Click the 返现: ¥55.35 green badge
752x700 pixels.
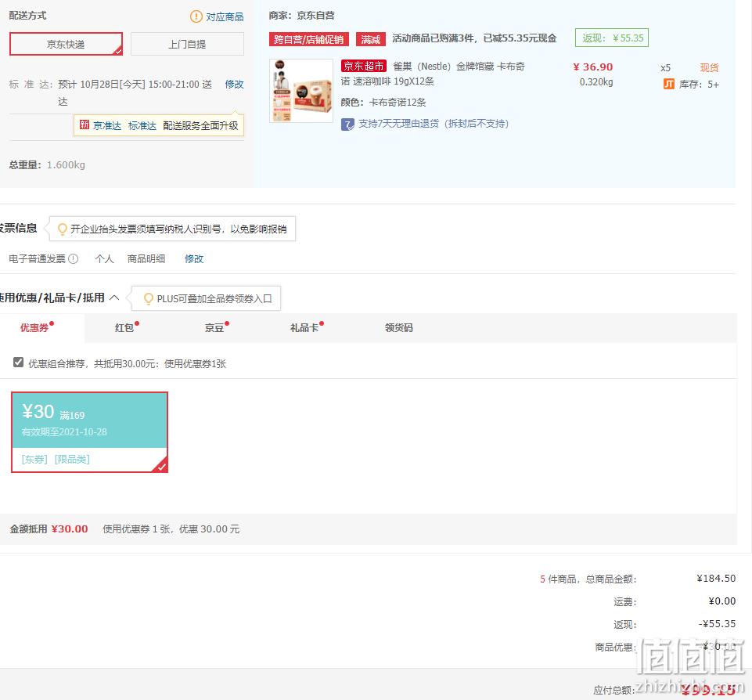[612, 38]
